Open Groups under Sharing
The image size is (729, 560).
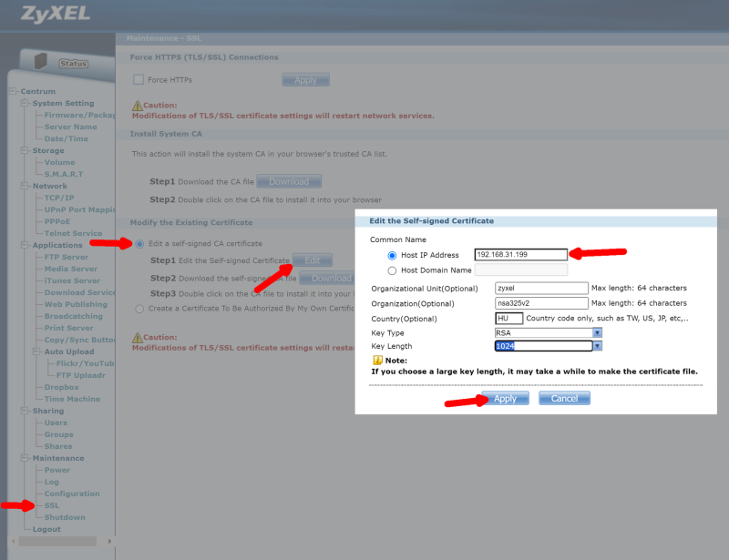[x=58, y=434]
